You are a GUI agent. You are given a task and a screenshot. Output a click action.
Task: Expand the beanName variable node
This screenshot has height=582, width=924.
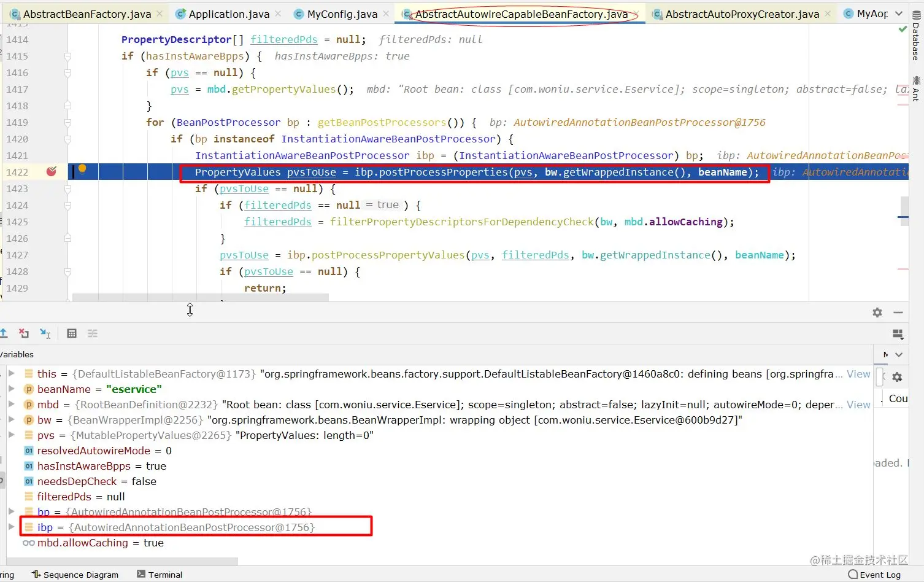[x=11, y=389]
